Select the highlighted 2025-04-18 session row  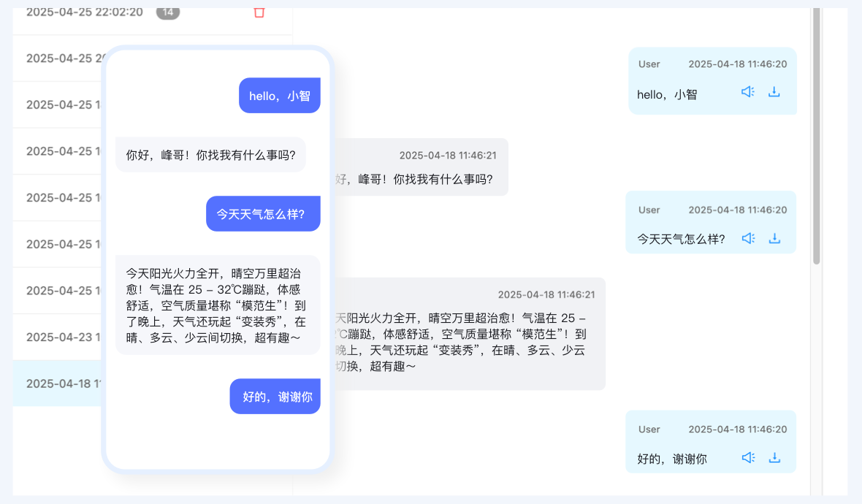[x=58, y=383]
